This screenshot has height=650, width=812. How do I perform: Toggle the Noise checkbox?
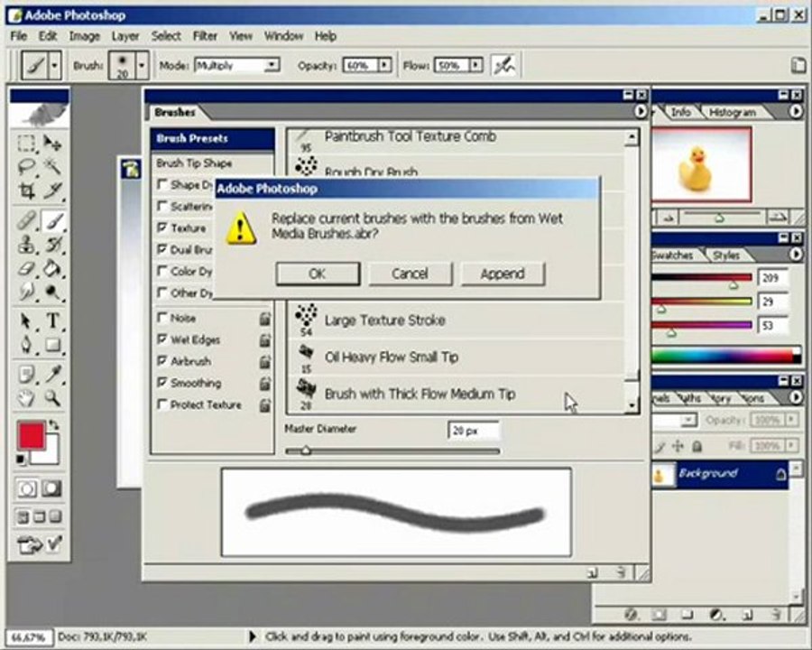coord(162,317)
